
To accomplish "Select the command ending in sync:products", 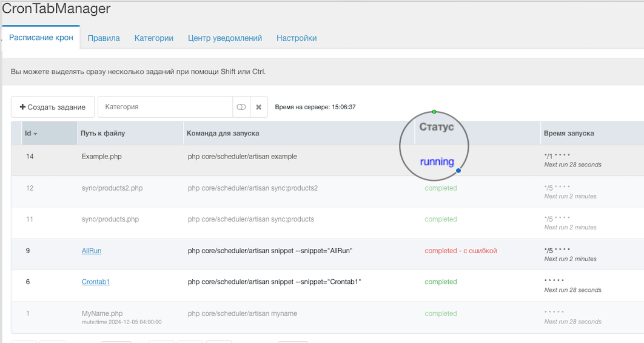I will coord(251,219).
